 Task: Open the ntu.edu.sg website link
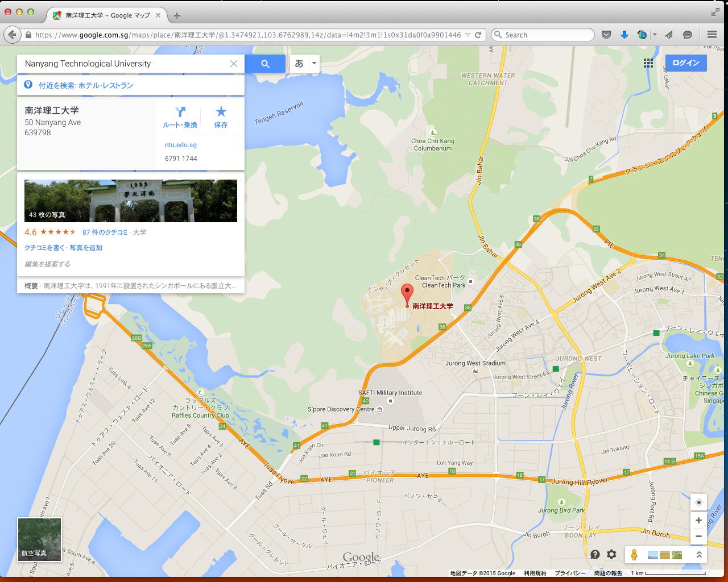[181, 145]
